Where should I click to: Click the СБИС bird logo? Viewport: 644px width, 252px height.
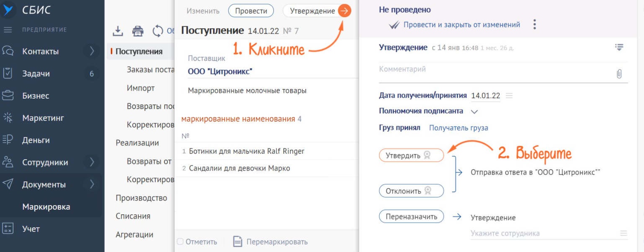(9, 10)
